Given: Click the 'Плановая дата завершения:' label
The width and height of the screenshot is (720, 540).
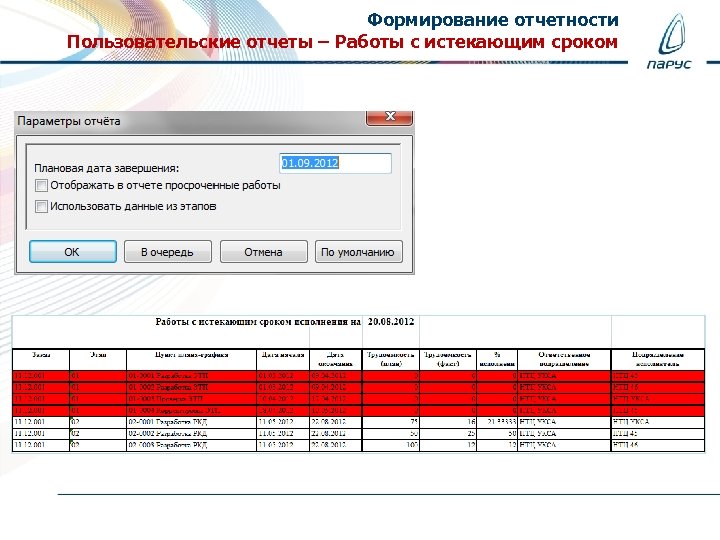Looking at the screenshot, I should click(107, 168).
